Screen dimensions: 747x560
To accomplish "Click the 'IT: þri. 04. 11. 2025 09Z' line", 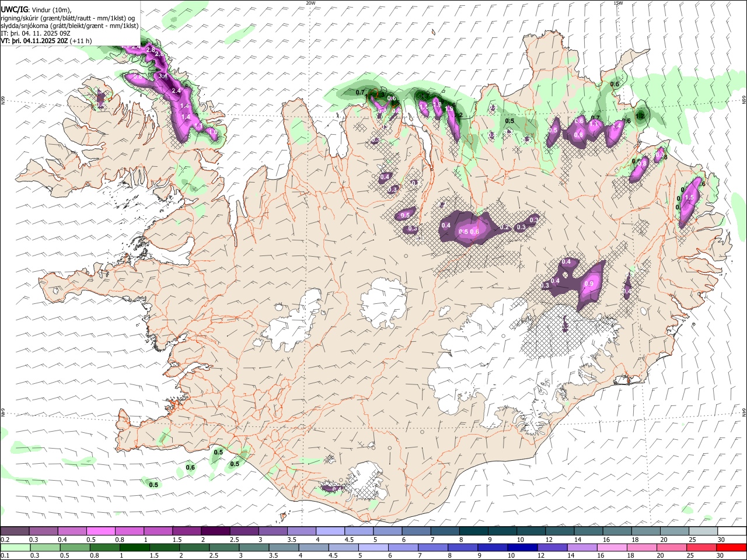I will (35, 33).
